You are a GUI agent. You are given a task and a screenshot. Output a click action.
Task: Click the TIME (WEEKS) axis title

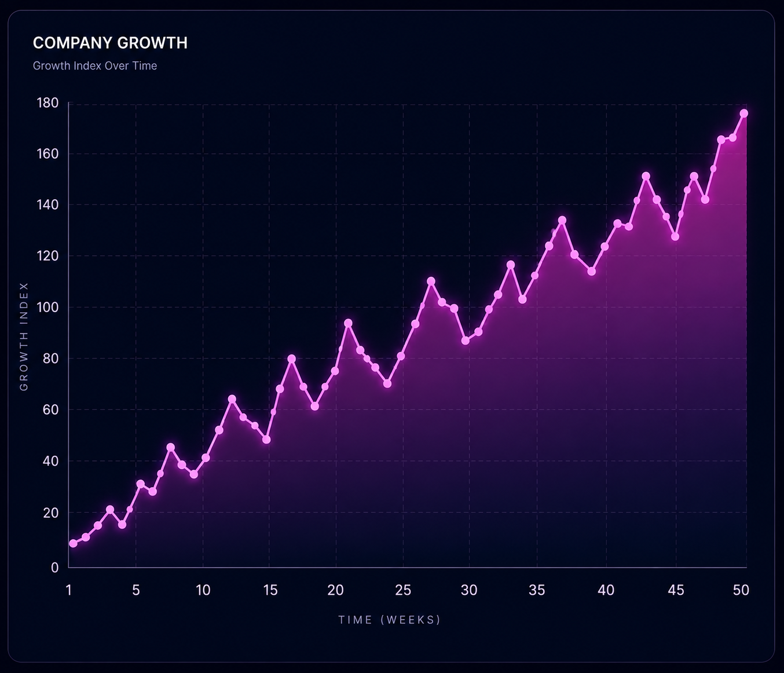(390, 620)
